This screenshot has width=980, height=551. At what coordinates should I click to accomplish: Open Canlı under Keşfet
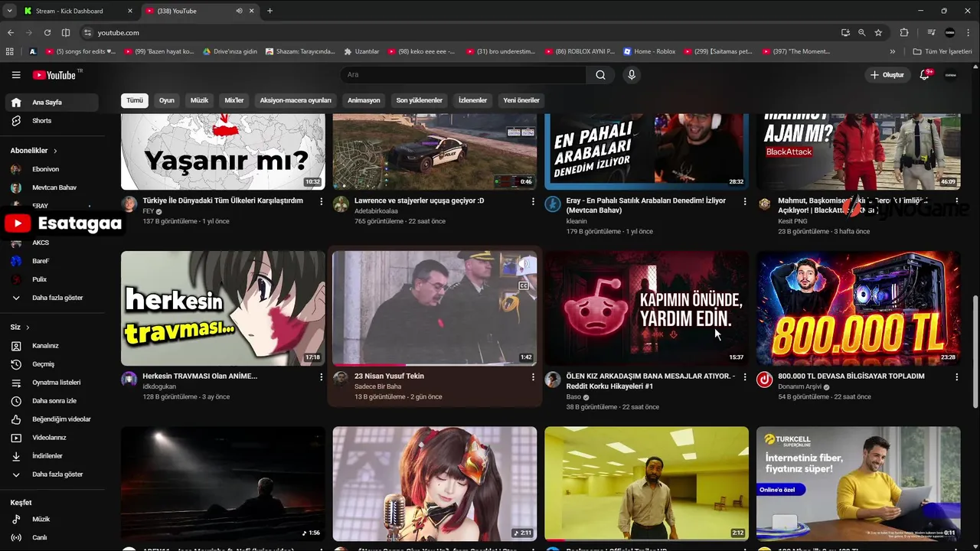coord(51,537)
